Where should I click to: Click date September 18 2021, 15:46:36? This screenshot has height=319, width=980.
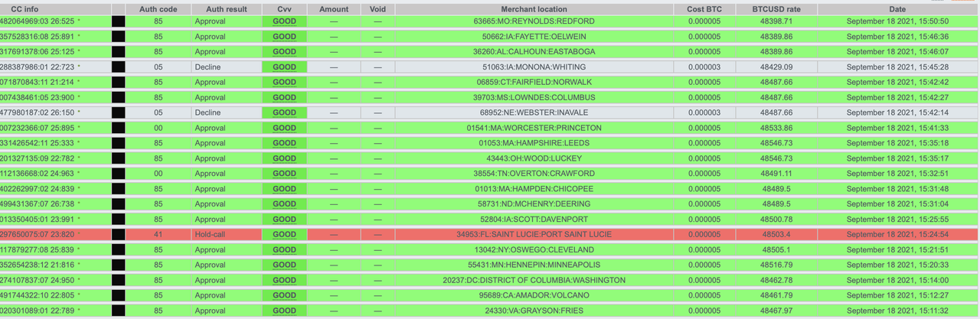click(x=897, y=37)
